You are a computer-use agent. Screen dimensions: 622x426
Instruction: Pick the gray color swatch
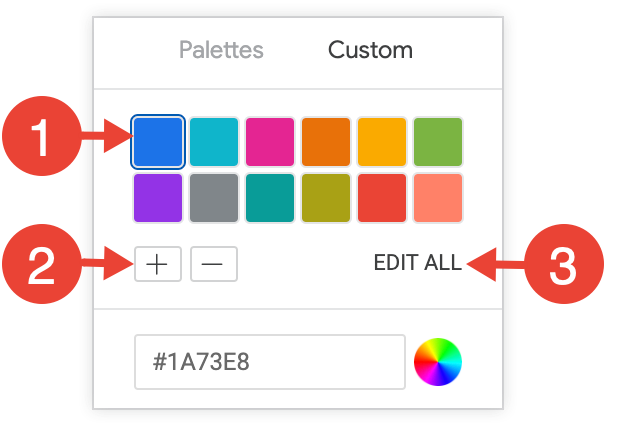[214, 198]
